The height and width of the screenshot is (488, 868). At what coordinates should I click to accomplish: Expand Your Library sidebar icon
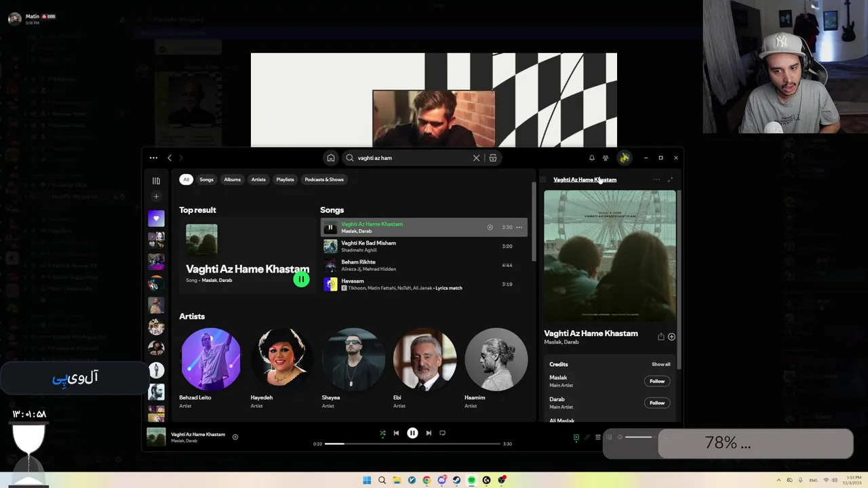click(x=156, y=181)
